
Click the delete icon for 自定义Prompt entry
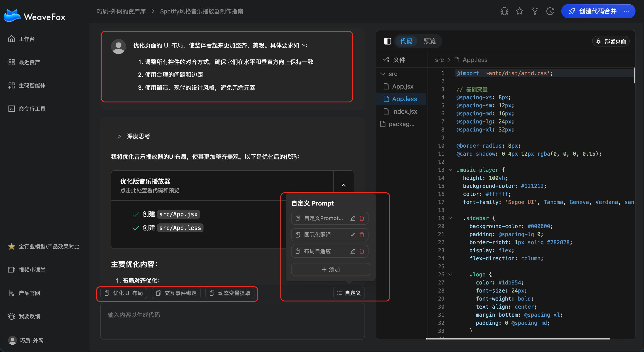(x=362, y=218)
